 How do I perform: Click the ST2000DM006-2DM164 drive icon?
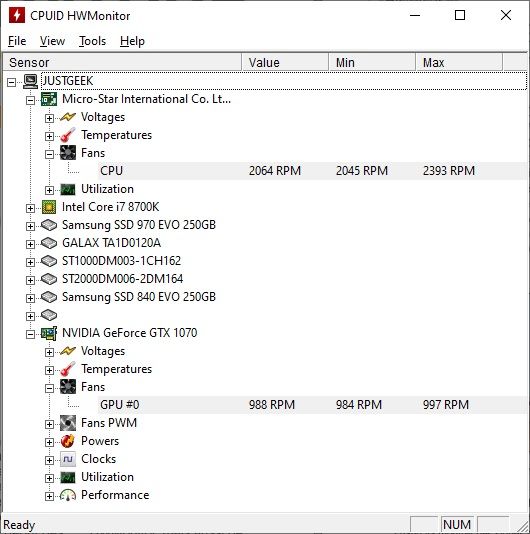[49, 279]
